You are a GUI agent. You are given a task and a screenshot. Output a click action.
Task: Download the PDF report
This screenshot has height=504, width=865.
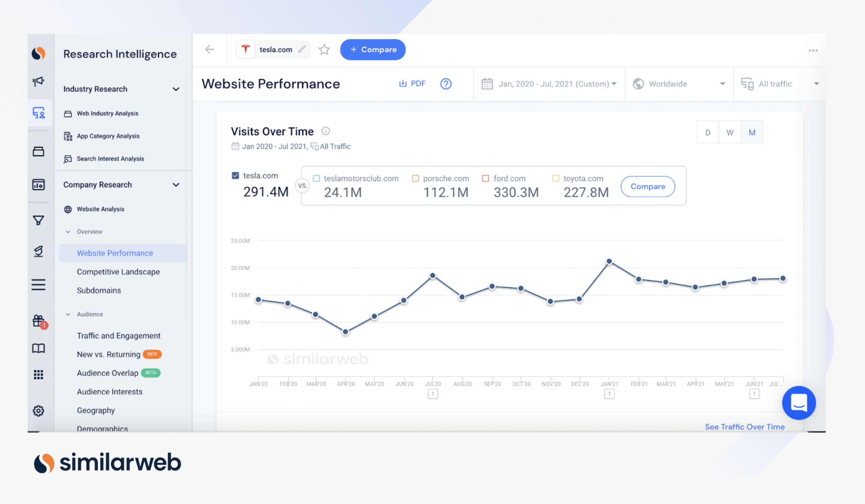click(412, 84)
